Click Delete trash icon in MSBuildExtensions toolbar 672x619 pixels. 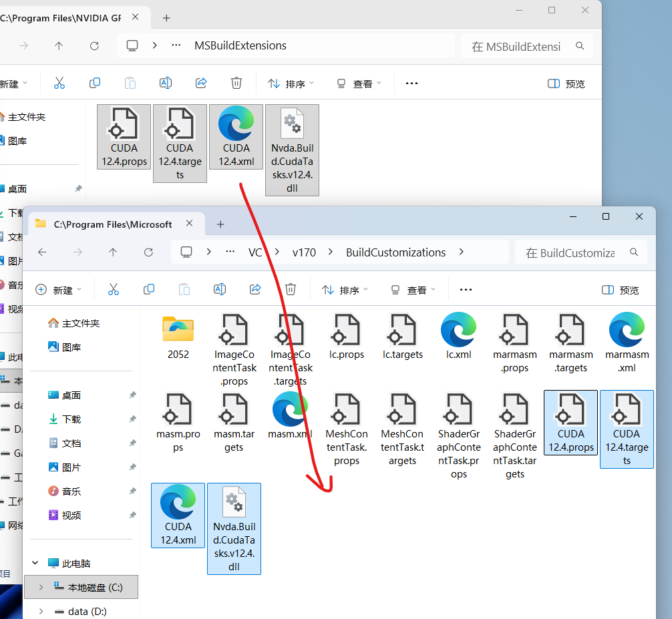[236, 83]
